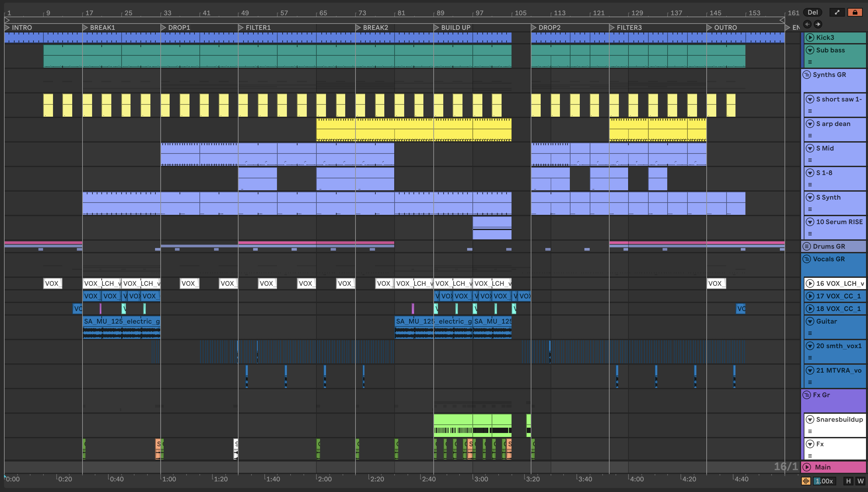Toggle automation mode link icon

(x=837, y=13)
